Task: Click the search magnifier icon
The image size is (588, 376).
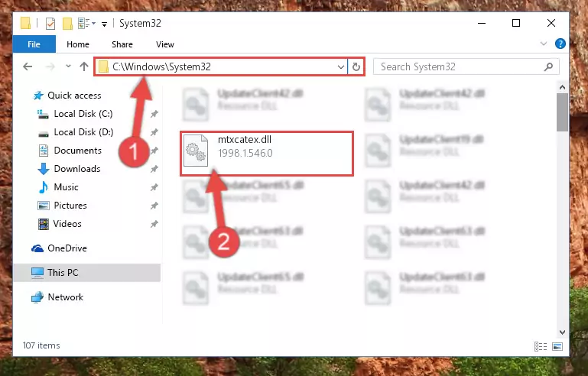Action: pyautogui.click(x=548, y=67)
